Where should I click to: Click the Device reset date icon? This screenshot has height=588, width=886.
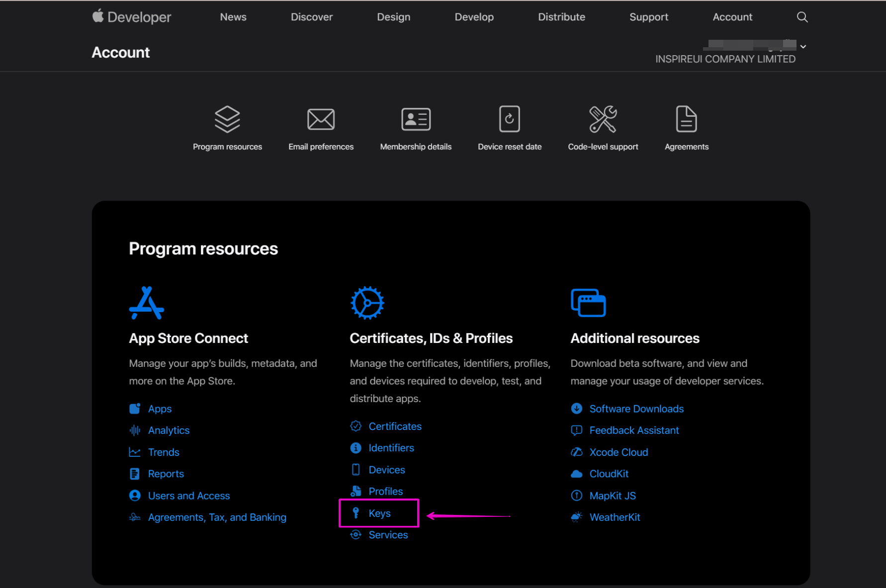point(510,119)
